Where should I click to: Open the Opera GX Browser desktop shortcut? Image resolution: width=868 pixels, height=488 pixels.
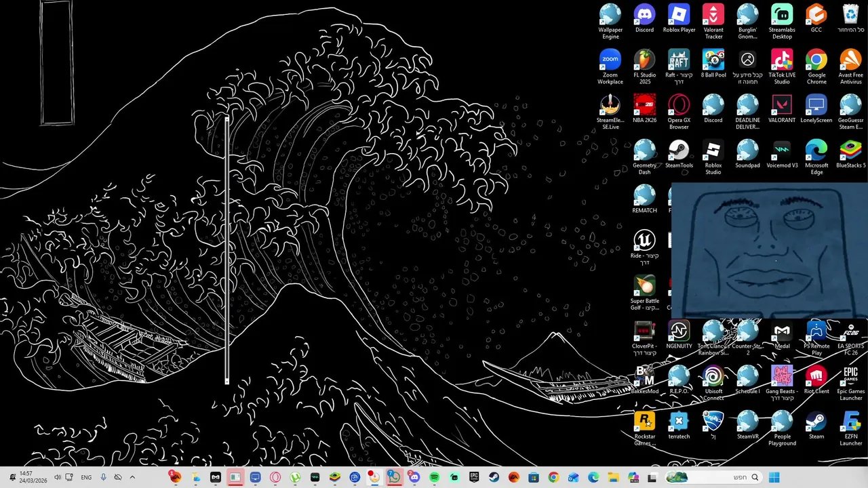point(679,112)
